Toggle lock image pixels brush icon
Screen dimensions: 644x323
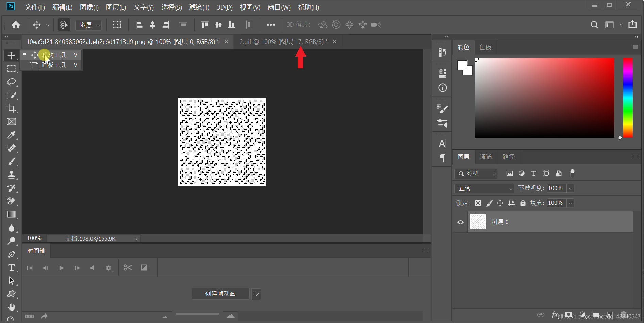(x=489, y=203)
